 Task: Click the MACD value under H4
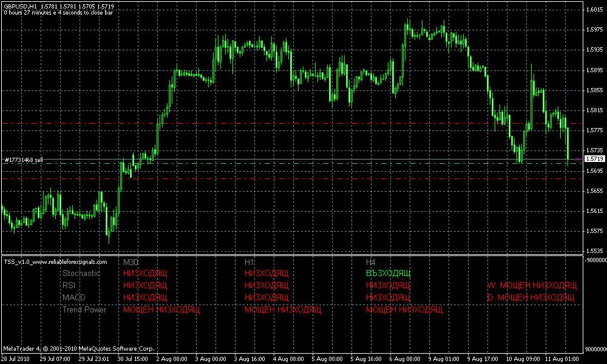pyautogui.click(x=388, y=297)
